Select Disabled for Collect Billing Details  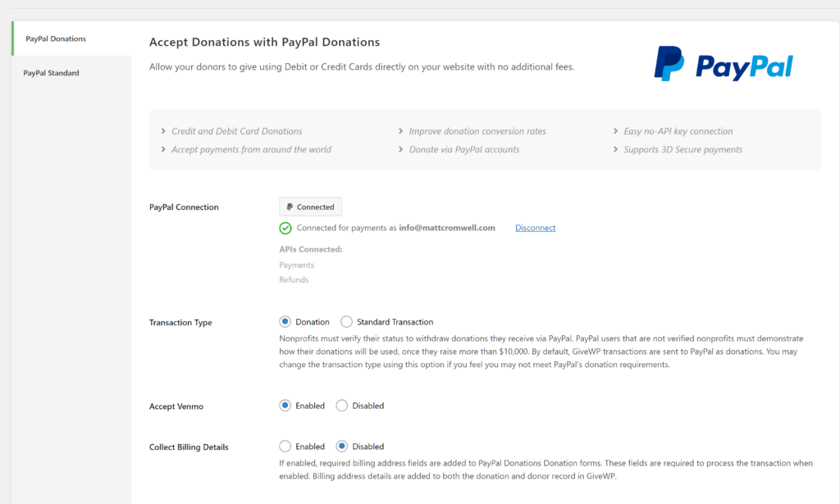click(x=342, y=446)
